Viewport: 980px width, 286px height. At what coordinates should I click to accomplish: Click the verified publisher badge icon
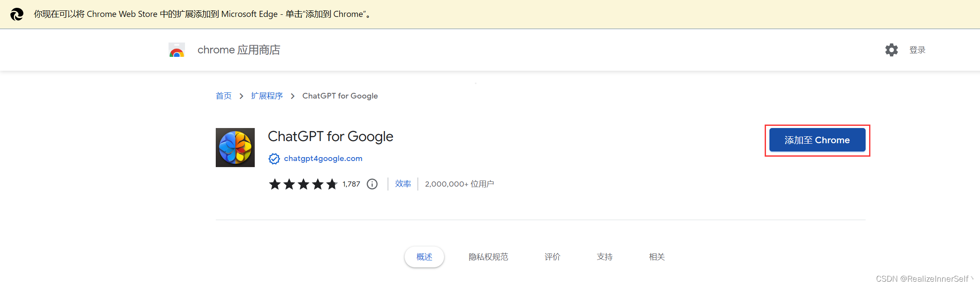[274, 159]
